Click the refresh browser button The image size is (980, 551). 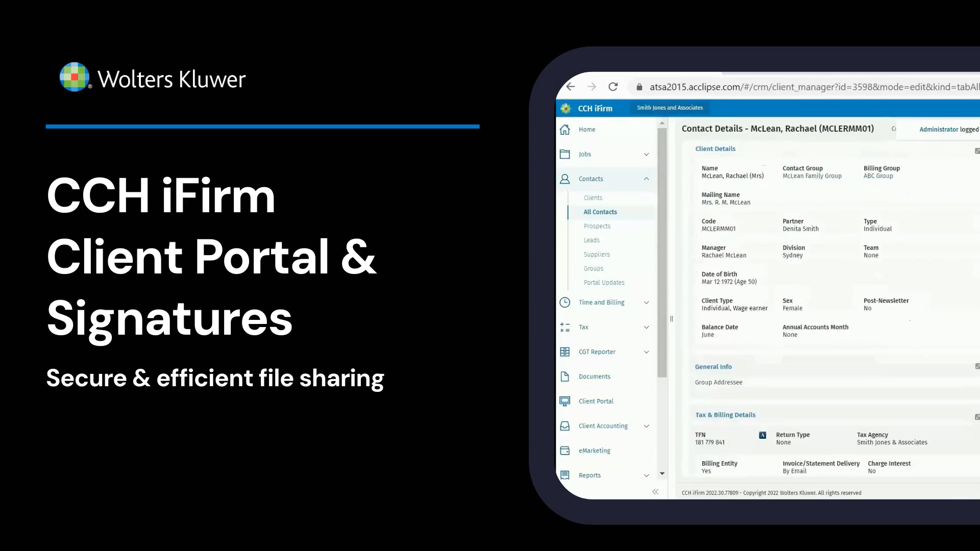(x=612, y=86)
